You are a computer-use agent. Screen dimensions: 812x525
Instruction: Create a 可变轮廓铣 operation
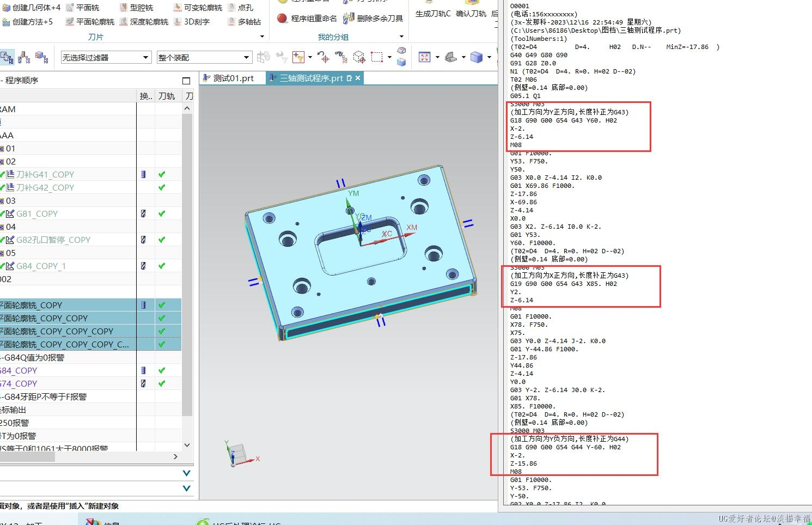[198, 8]
